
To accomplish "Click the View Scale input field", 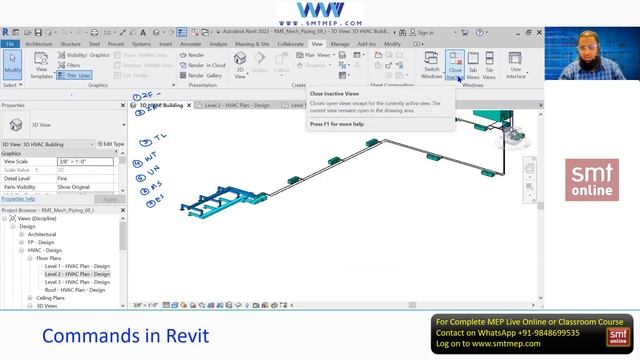I will 85,162.
